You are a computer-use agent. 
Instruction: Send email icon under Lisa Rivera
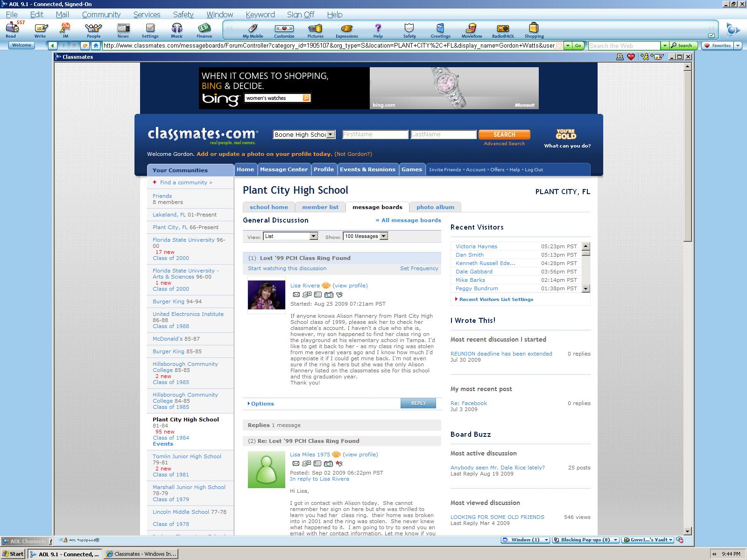296,294
